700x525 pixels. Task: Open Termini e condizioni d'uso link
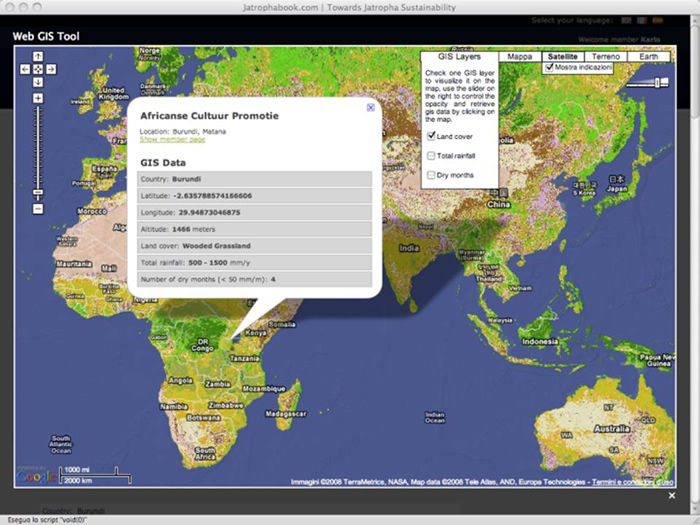click(x=633, y=482)
